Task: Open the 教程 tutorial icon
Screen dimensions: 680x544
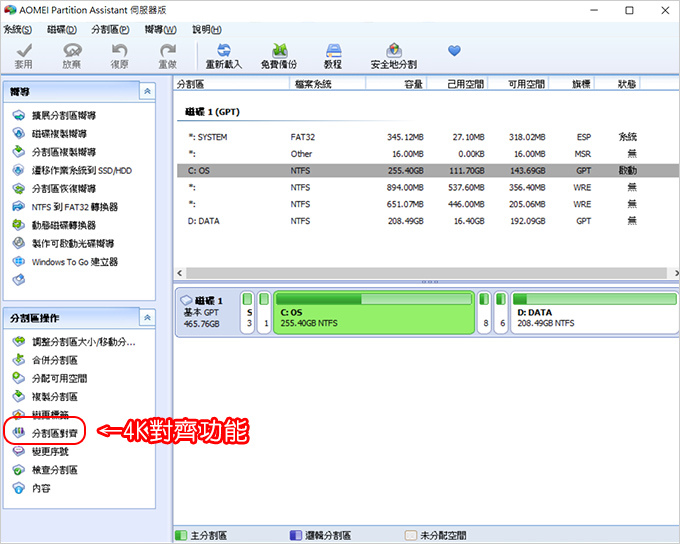Action: click(333, 50)
